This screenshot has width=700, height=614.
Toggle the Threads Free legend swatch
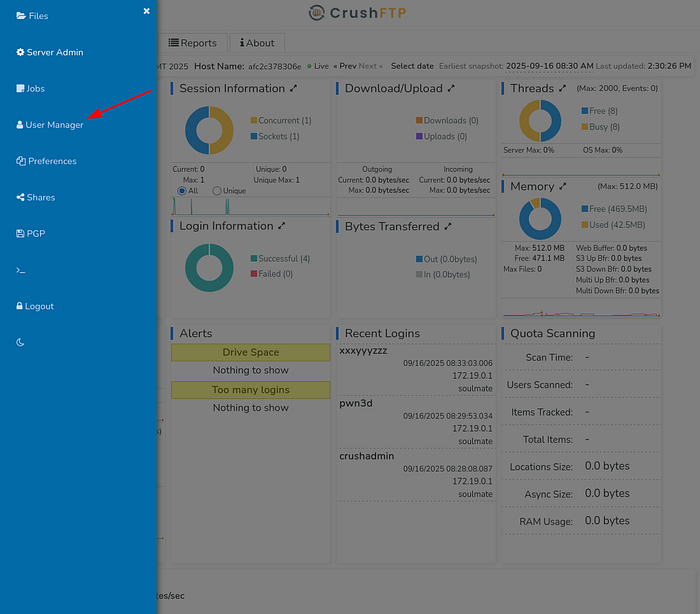(585, 111)
